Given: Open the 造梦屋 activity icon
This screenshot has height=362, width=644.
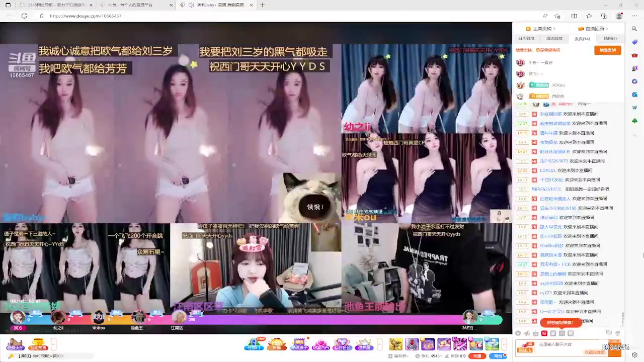Looking at the screenshot, I should click(x=364, y=344).
